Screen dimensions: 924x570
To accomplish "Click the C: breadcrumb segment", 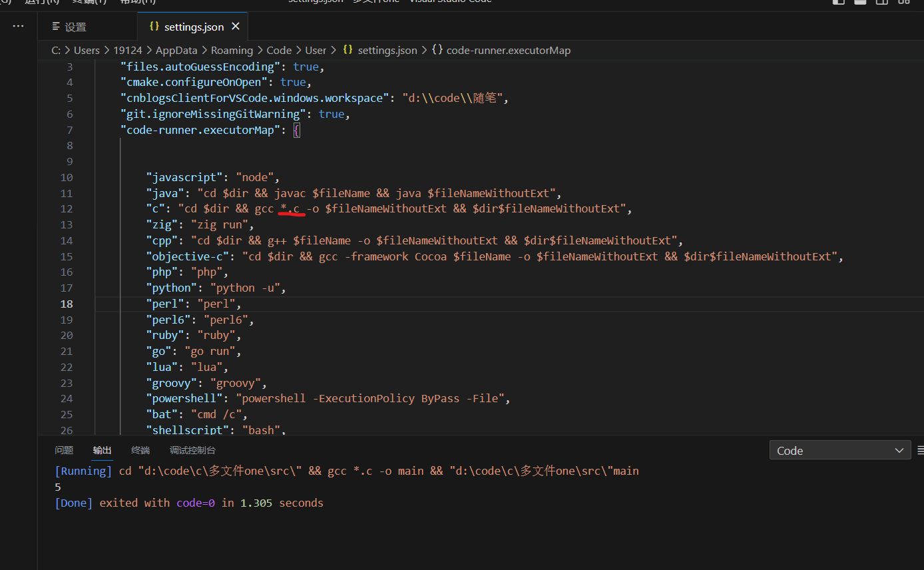I will tap(56, 51).
